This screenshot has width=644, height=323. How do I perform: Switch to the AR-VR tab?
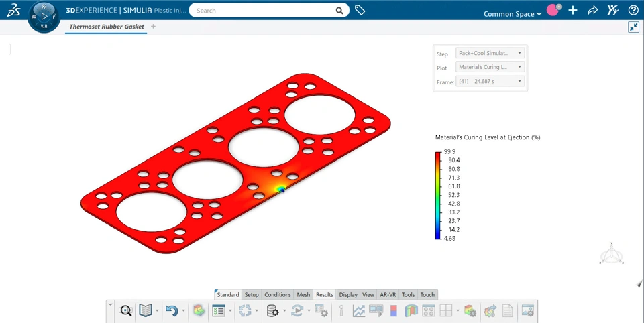[x=388, y=295]
